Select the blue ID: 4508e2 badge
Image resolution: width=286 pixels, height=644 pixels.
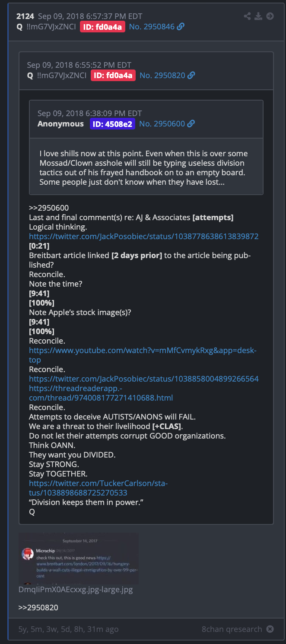[x=112, y=124]
